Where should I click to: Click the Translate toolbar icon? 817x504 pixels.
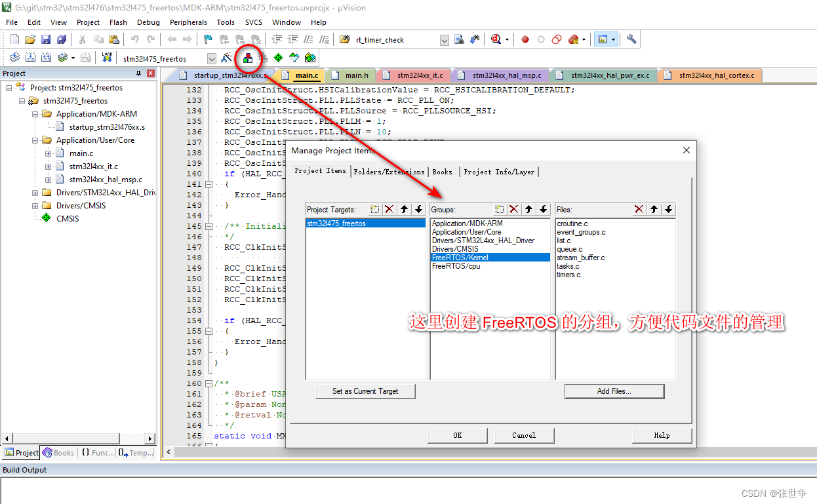[x=14, y=58]
